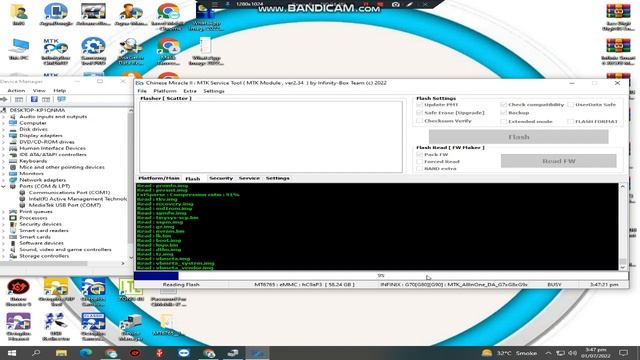
Task: Toggle Pack FW checkbox
Action: pyautogui.click(x=420, y=155)
